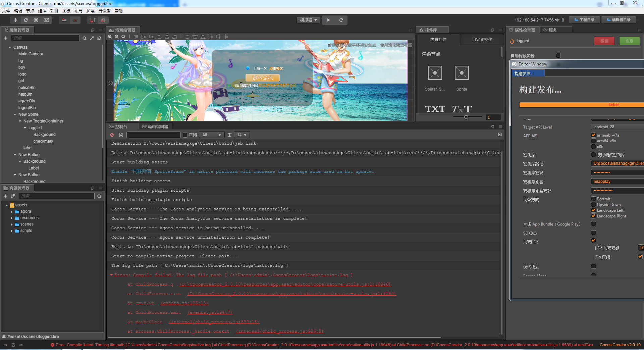Uncheck the Landscape Left orientation

593,210
